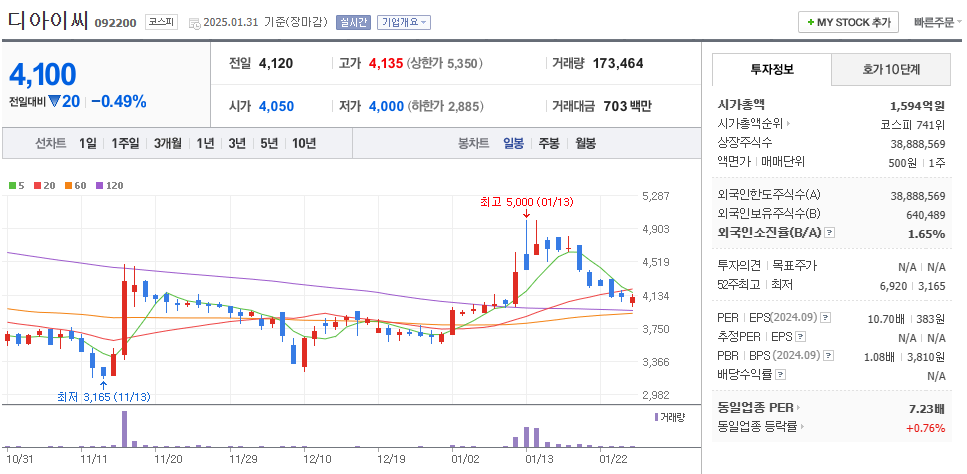Select the 10년 line chart period
This screenshot has height=474, width=967.
click(304, 144)
